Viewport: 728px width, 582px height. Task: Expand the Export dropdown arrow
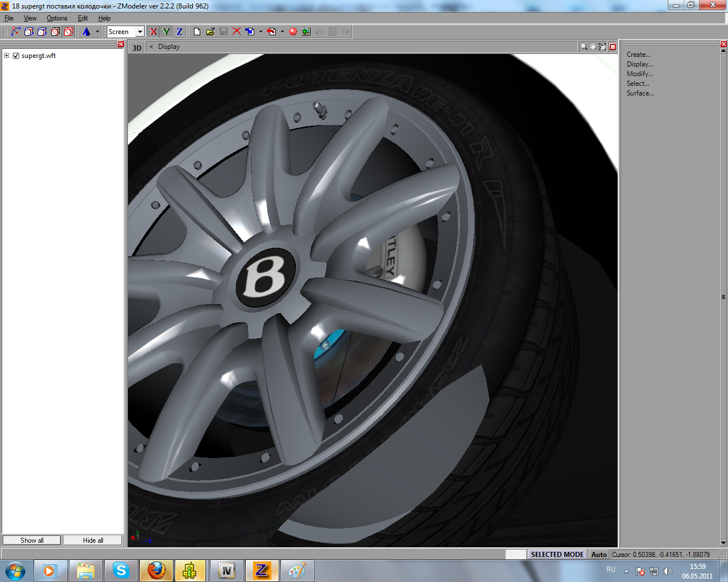pos(282,32)
